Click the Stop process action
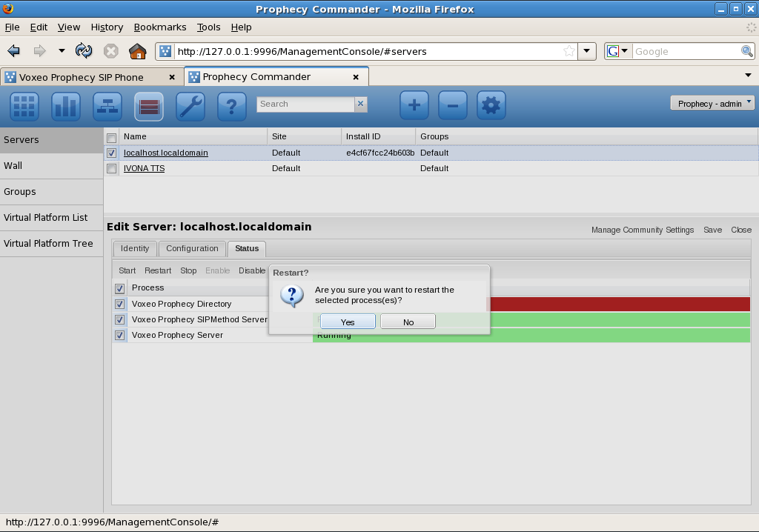759x532 pixels. [x=188, y=270]
